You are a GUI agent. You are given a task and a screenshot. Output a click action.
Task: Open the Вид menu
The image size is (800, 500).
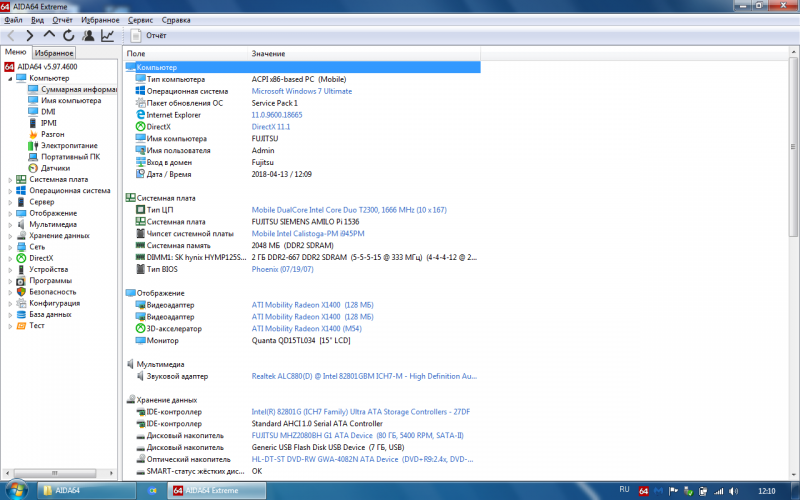click(x=37, y=20)
